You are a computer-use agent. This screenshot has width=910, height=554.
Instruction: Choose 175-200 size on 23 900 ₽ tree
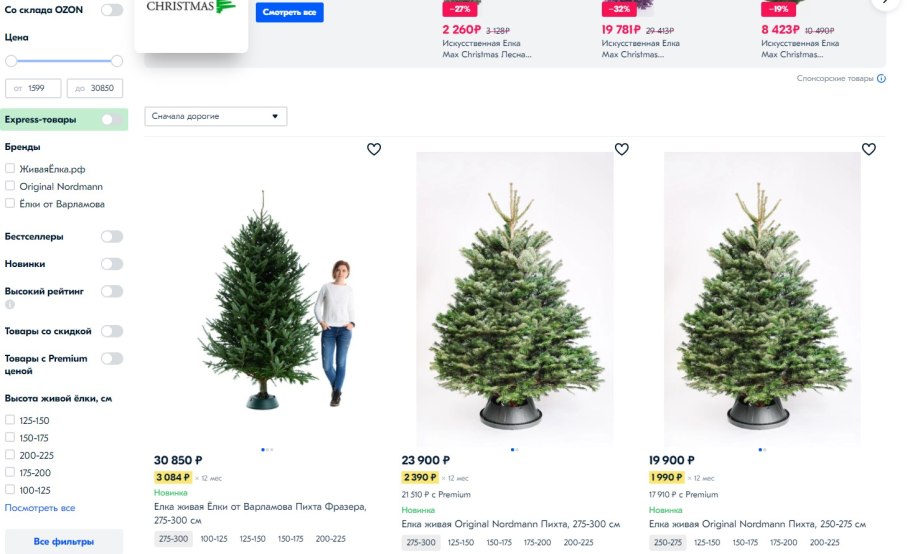click(x=537, y=542)
